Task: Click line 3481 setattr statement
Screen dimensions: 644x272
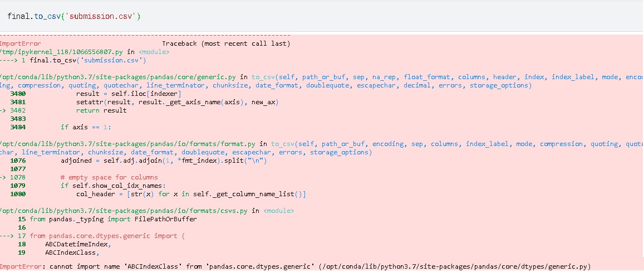Action: (x=176, y=102)
